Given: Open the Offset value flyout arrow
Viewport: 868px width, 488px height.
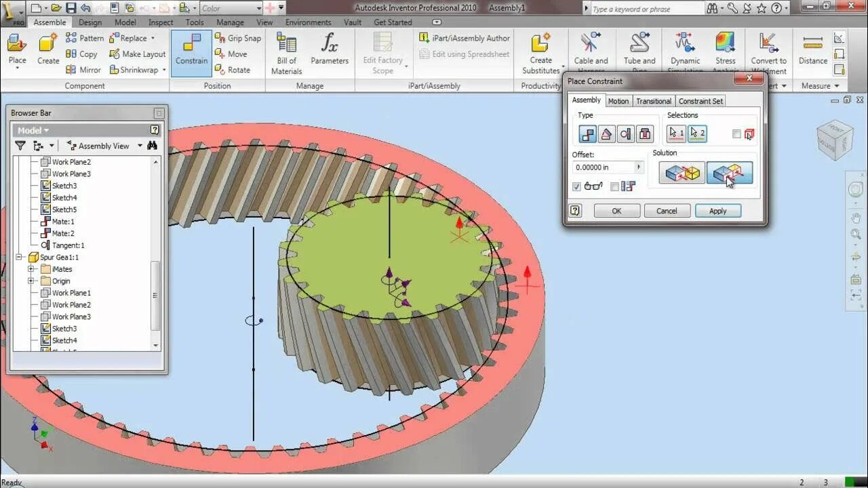Looking at the screenshot, I should (x=638, y=167).
